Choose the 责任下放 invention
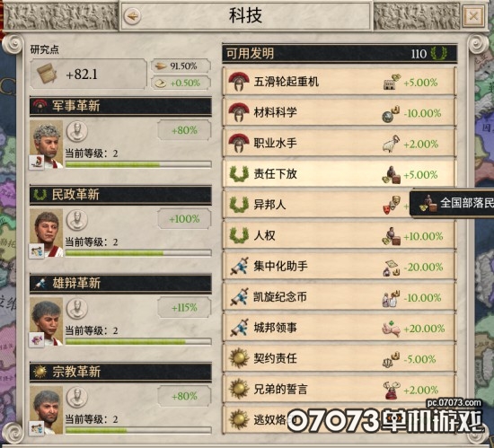494x448 pixels. pos(339,174)
